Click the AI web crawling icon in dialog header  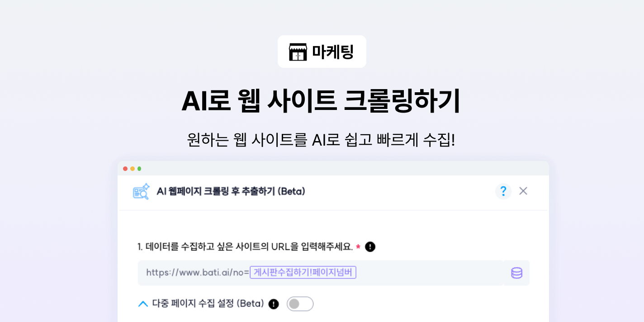click(x=141, y=191)
